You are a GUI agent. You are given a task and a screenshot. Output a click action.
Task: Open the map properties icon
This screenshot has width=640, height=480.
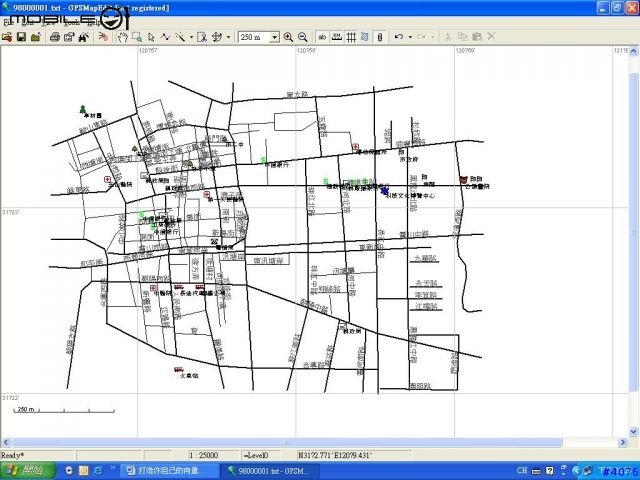click(x=69, y=37)
